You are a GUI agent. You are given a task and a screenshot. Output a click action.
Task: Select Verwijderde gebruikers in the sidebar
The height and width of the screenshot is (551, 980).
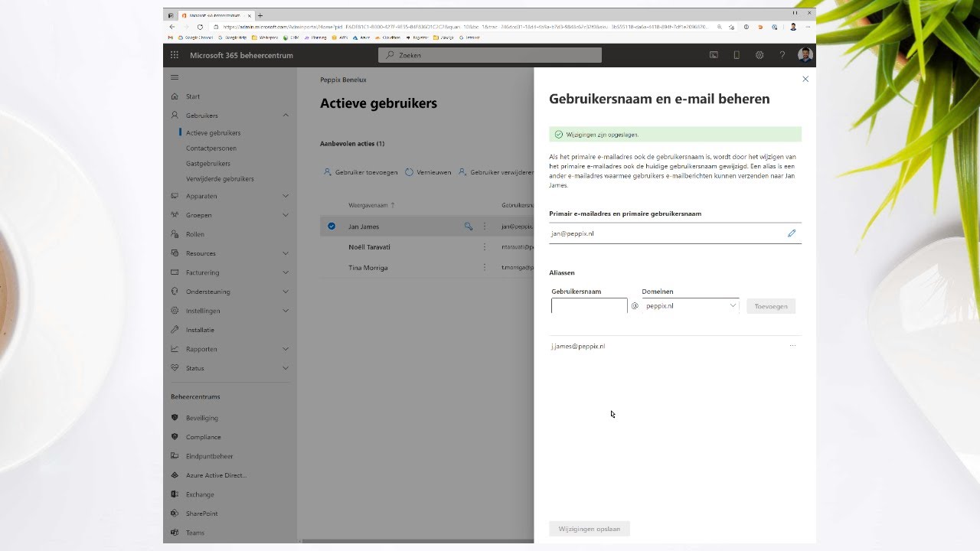(x=220, y=179)
